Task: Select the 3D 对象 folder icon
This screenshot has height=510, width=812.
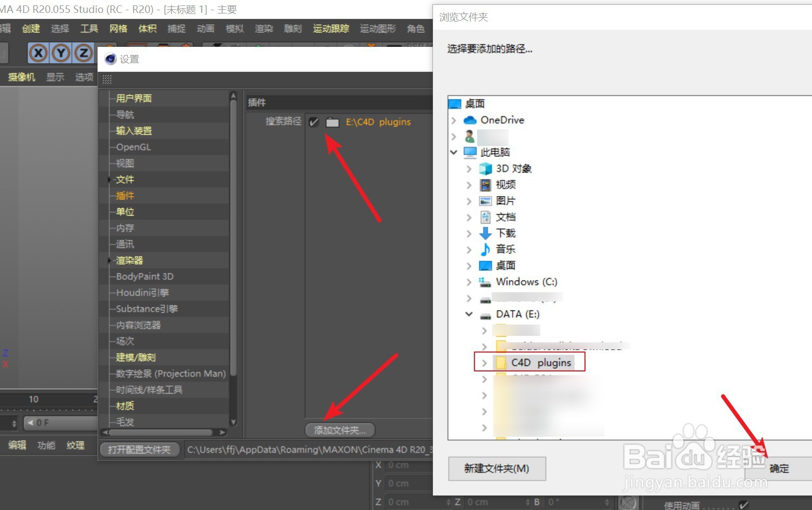Action: point(485,169)
